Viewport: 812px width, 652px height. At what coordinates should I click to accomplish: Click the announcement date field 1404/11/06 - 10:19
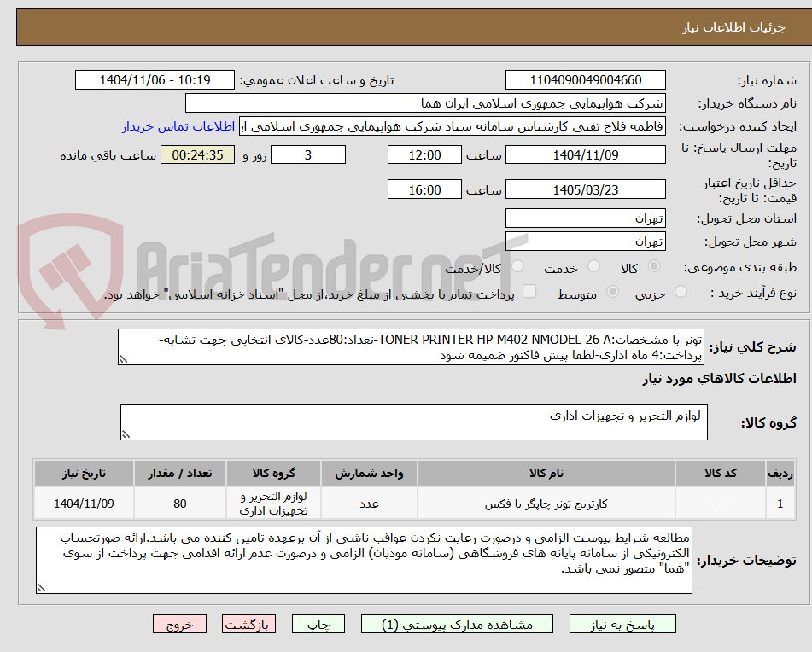click(x=155, y=80)
